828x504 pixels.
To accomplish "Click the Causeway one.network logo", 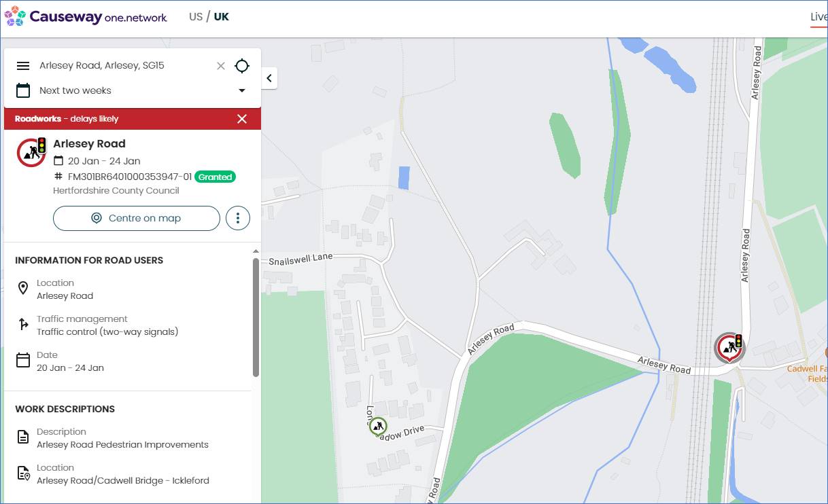I will tap(86, 16).
